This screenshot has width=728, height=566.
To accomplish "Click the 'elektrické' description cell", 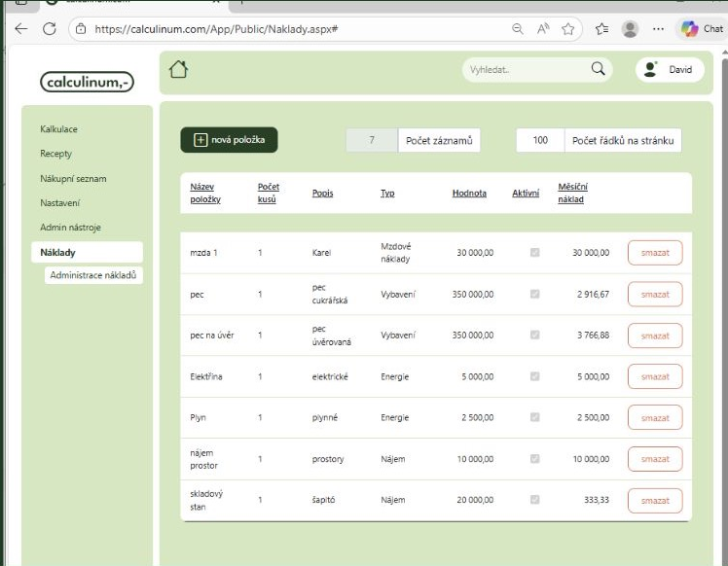I will coord(330,376).
